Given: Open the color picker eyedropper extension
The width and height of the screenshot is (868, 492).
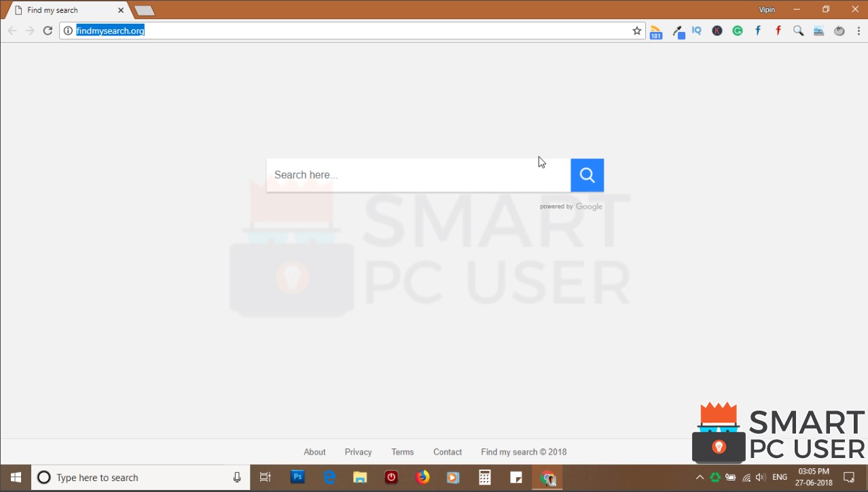Looking at the screenshot, I should click(678, 31).
